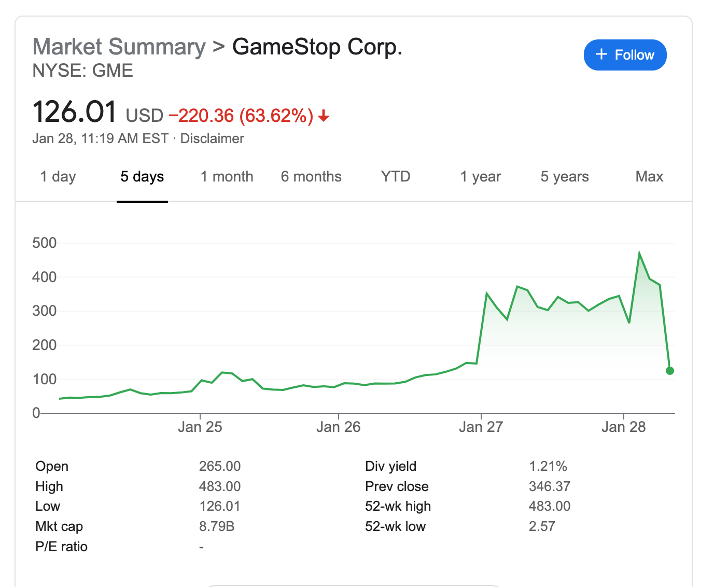The width and height of the screenshot is (728, 587).
Task: Click the red down arrow icon
Action: coord(324,116)
